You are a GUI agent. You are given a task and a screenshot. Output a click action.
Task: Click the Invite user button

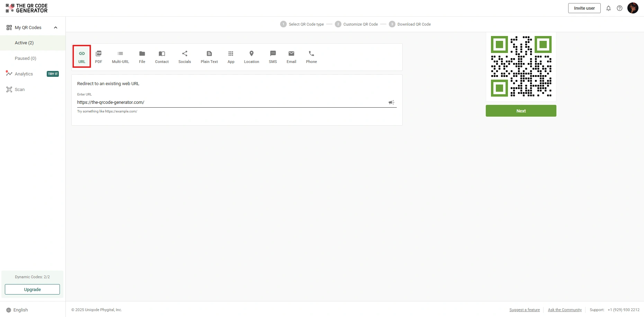point(584,8)
